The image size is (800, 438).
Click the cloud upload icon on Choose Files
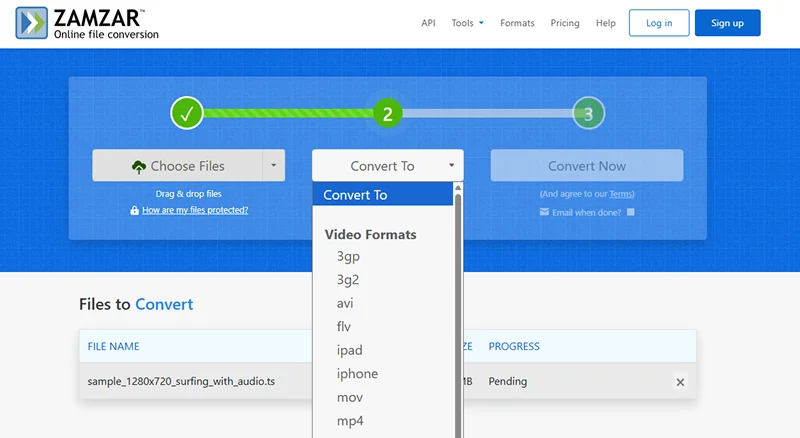click(139, 167)
